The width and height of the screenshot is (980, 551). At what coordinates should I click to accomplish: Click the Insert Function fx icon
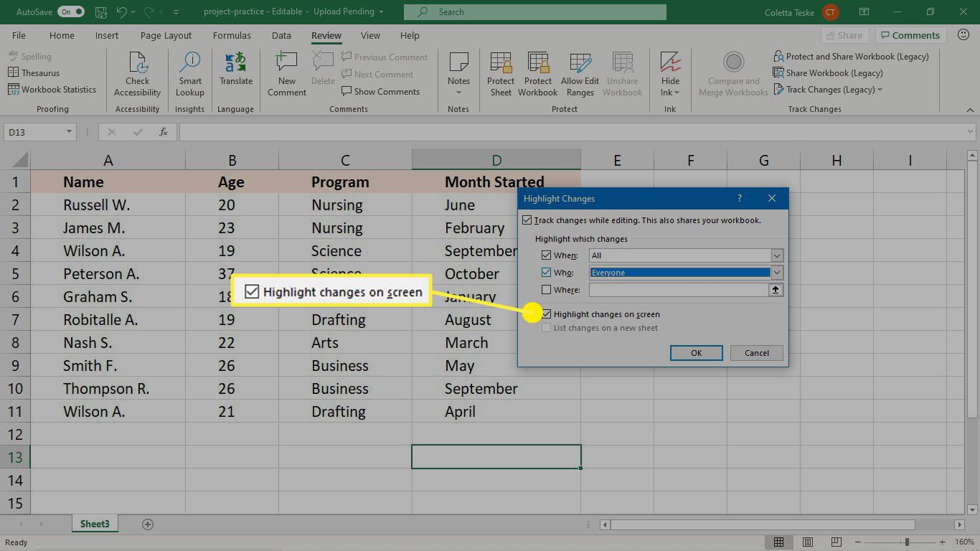coord(164,132)
